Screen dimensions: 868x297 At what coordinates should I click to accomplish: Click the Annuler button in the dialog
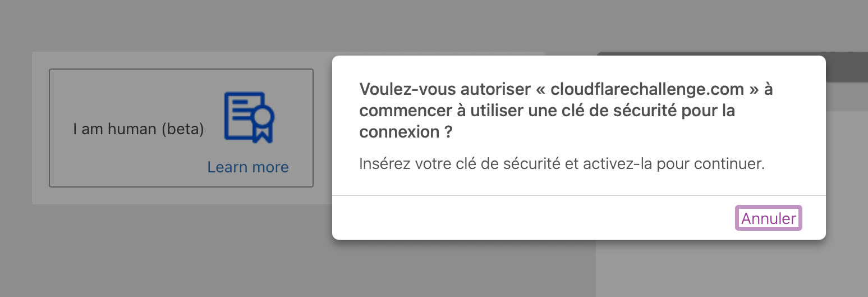768,218
